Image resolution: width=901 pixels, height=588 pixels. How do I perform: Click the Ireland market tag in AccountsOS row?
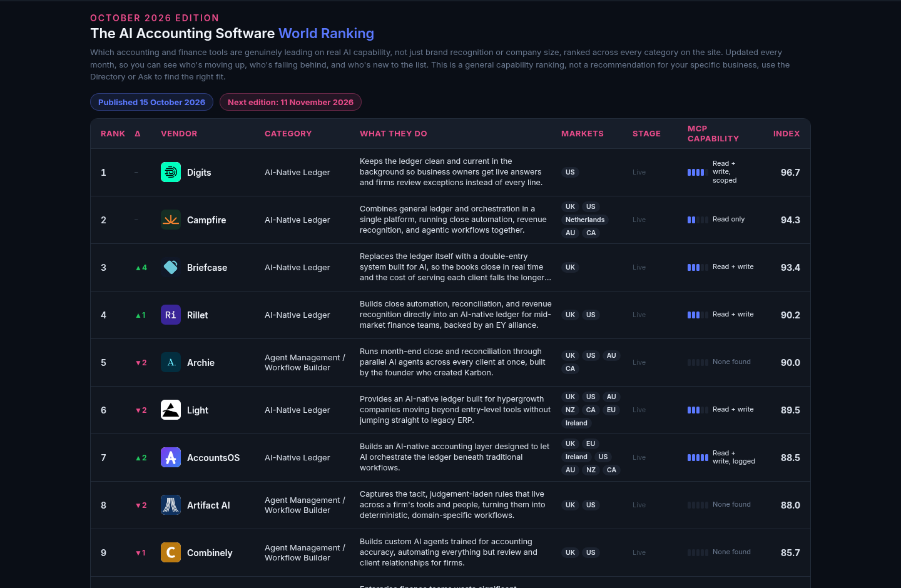pos(576,457)
